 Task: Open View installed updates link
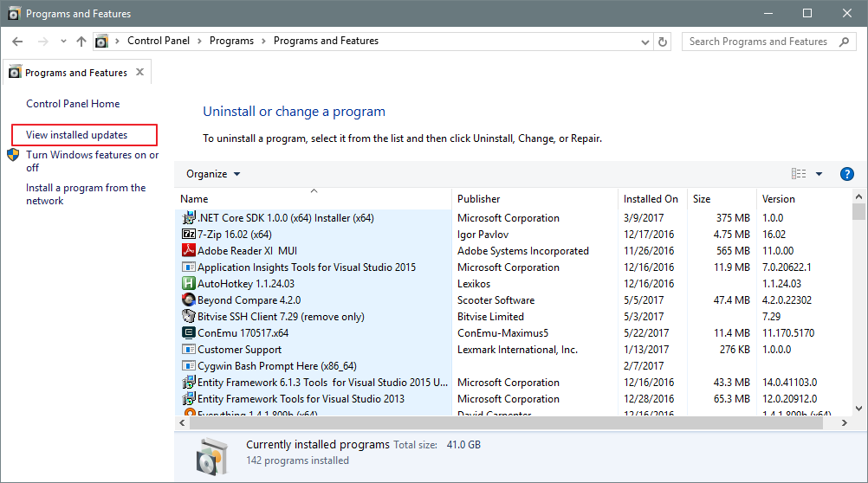pyautogui.click(x=77, y=135)
